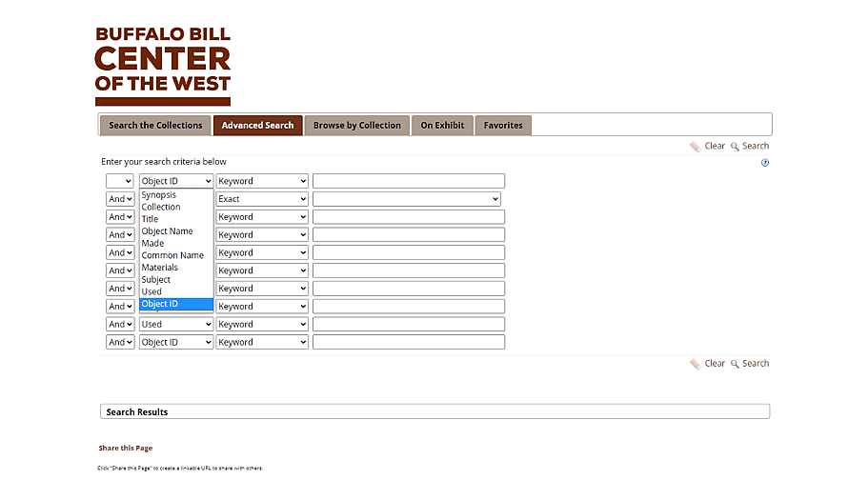The image size is (868, 480).
Task: Expand the Search Results panel header
Action: click(434, 412)
